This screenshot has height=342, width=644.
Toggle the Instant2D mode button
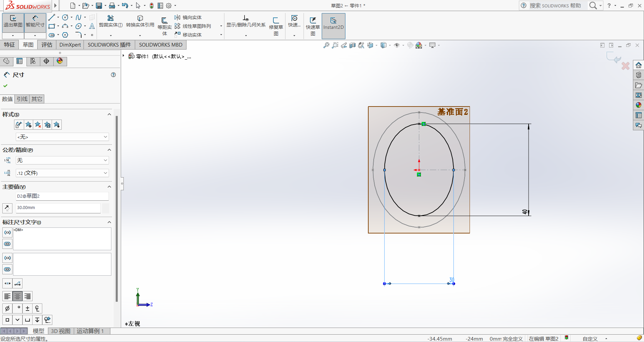(333, 24)
